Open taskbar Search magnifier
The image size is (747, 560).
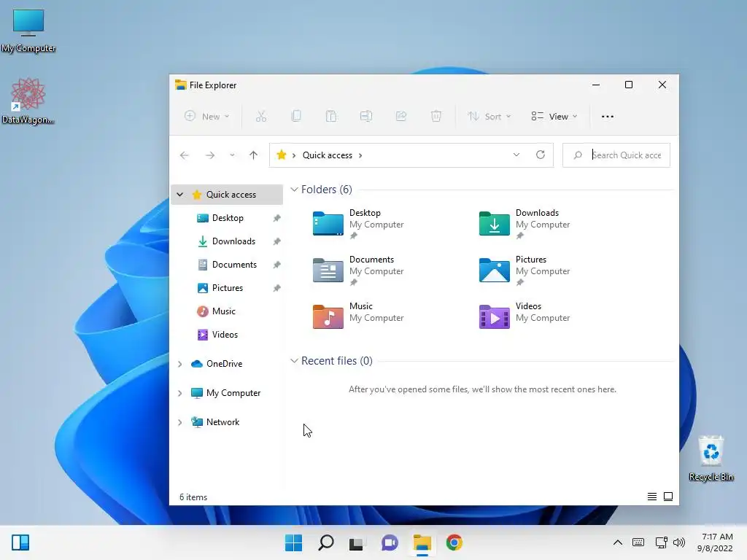point(326,542)
